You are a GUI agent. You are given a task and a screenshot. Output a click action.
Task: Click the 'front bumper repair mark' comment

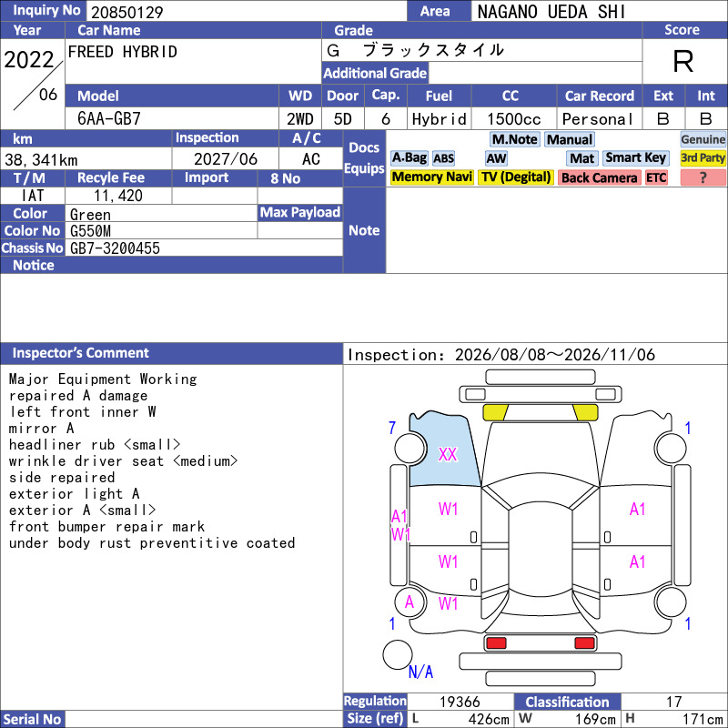[106, 527]
